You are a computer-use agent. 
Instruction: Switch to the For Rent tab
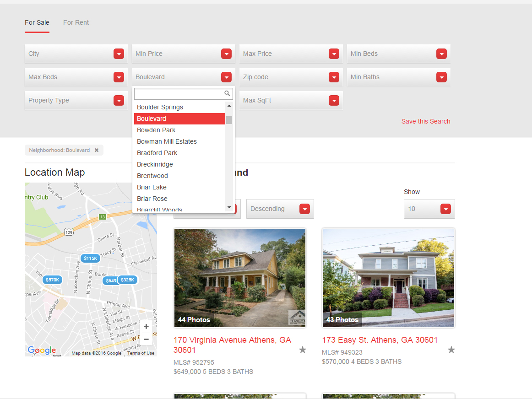(x=76, y=22)
